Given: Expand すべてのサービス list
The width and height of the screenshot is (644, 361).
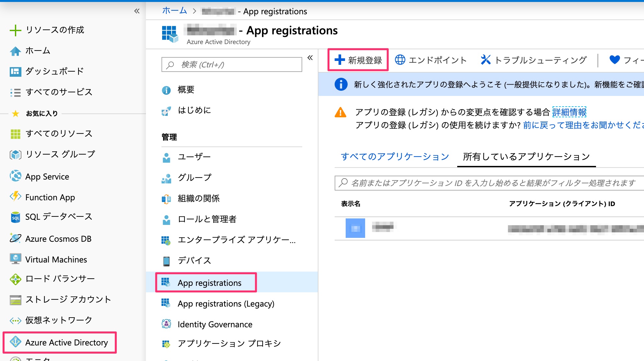Looking at the screenshot, I should [59, 92].
